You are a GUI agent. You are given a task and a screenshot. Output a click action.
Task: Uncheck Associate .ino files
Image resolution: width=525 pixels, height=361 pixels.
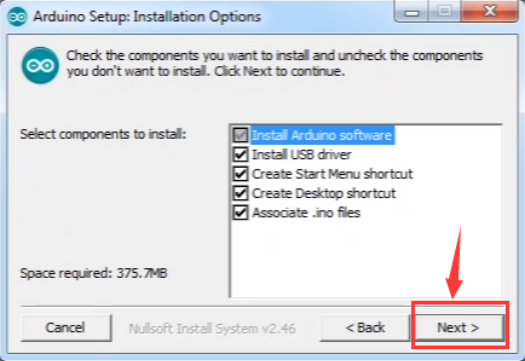point(240,213)
